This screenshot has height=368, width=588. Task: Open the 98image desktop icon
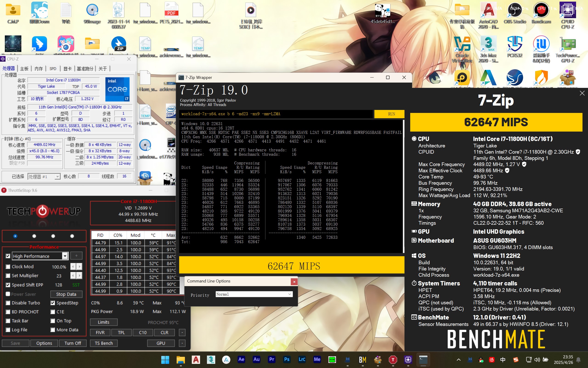pos(92,13)
